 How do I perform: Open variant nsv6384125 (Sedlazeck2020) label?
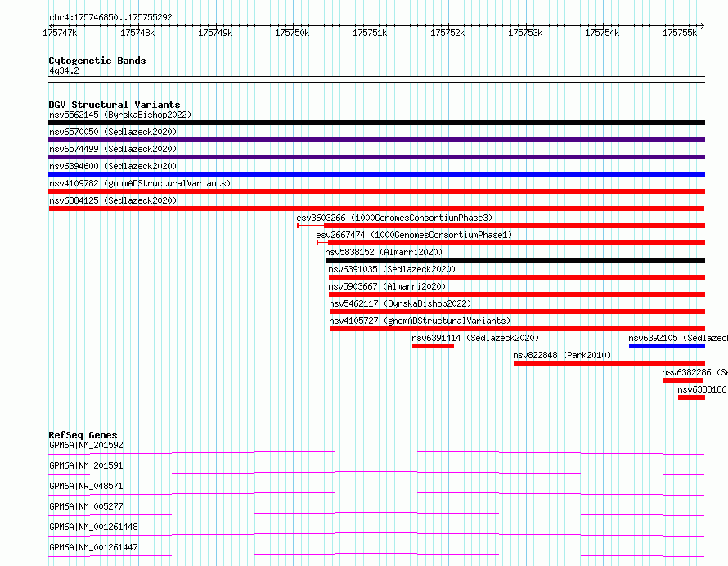coord(113,200)
